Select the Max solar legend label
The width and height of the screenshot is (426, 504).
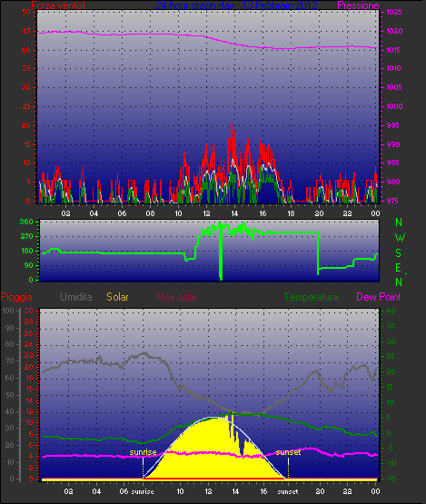177,297
